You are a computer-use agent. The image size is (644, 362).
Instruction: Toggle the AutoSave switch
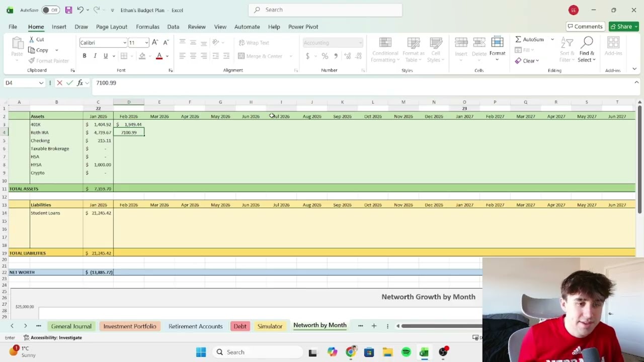[x=50, y=10]
